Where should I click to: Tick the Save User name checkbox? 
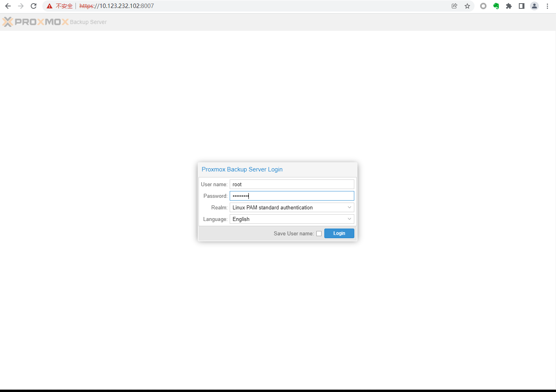pyautogui.click(x=319, y=234)
